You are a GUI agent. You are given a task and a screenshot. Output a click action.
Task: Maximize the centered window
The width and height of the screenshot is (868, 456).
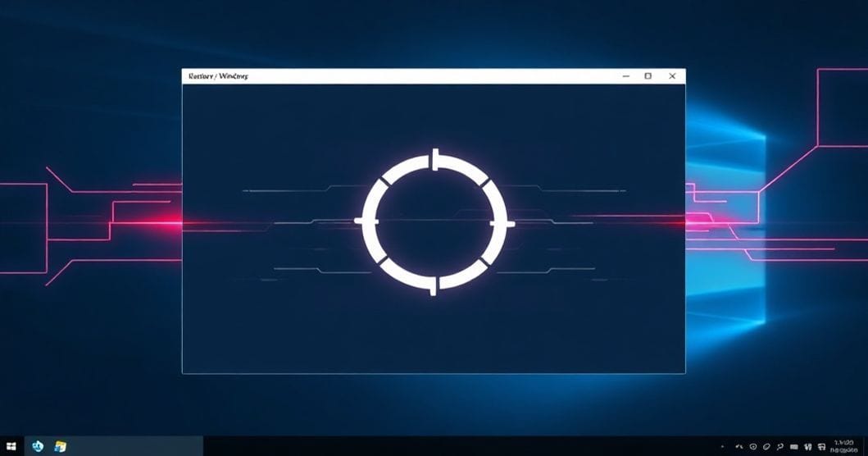648,76
